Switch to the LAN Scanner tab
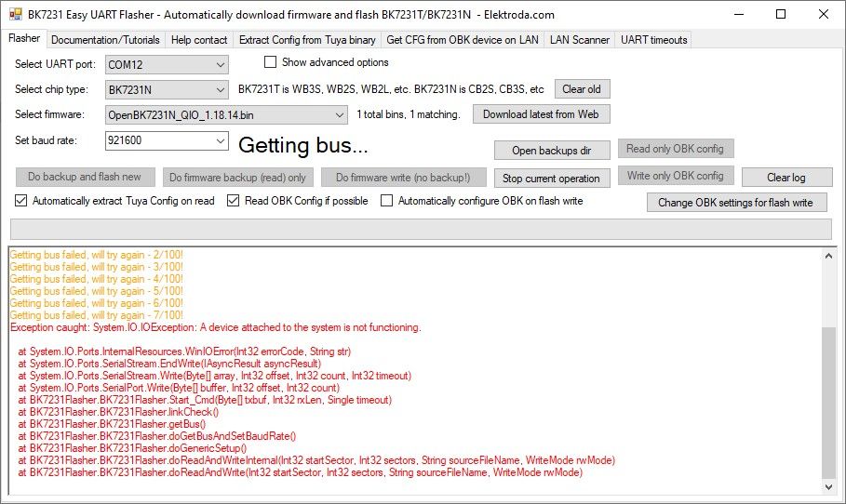Viewport: 846px width, 504px height. tap(580, 40)
